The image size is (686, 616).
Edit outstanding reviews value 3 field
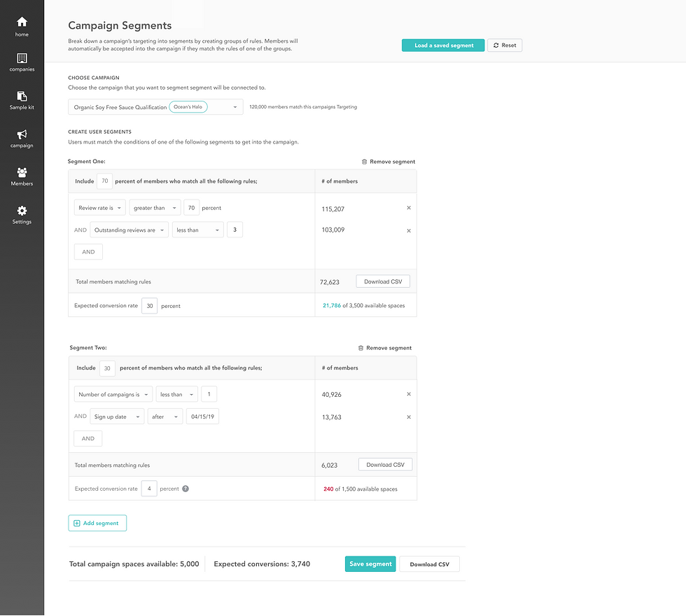pos(235,230)
